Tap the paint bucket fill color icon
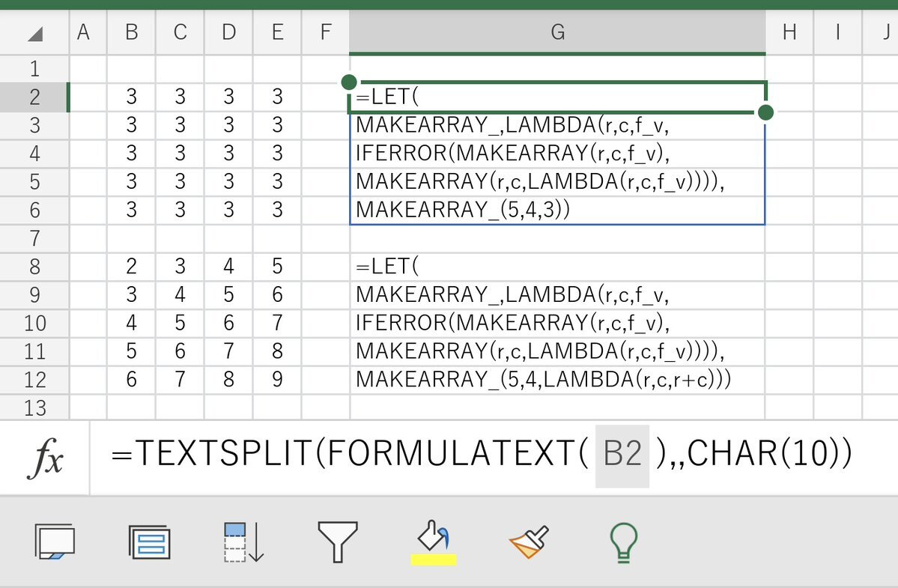 coord(434,536)
